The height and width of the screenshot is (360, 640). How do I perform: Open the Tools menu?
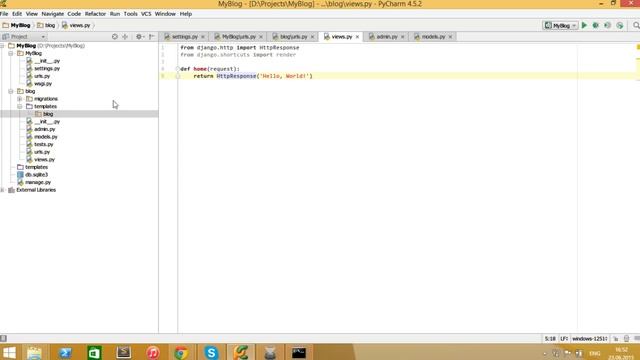(131, 14)
